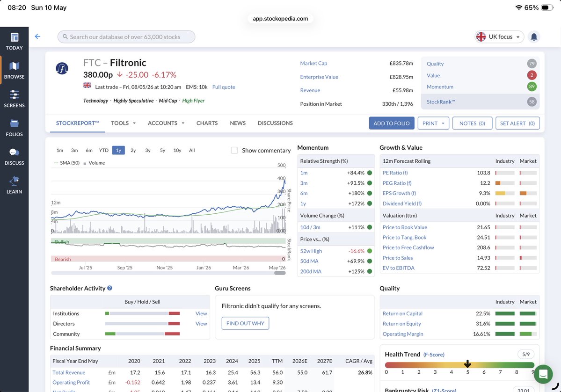
Task: Open the SCREENS sidebar icon
Action: [15, 99]
